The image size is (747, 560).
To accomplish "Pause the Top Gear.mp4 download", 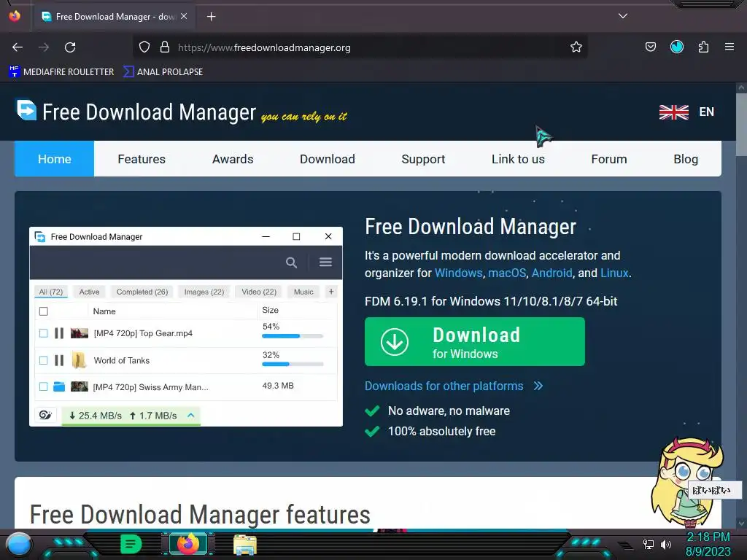I will coord(59,333).
